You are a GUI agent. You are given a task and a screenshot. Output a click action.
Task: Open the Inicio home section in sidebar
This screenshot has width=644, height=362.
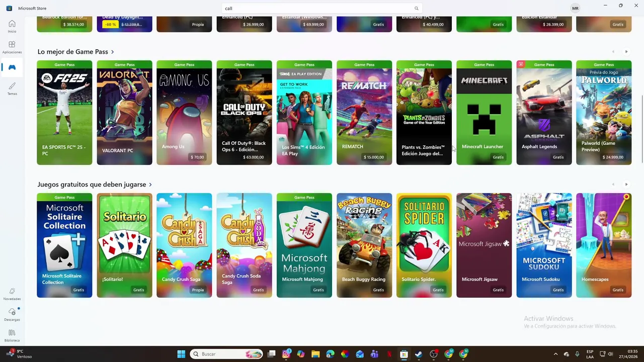[x=12, y=27]
